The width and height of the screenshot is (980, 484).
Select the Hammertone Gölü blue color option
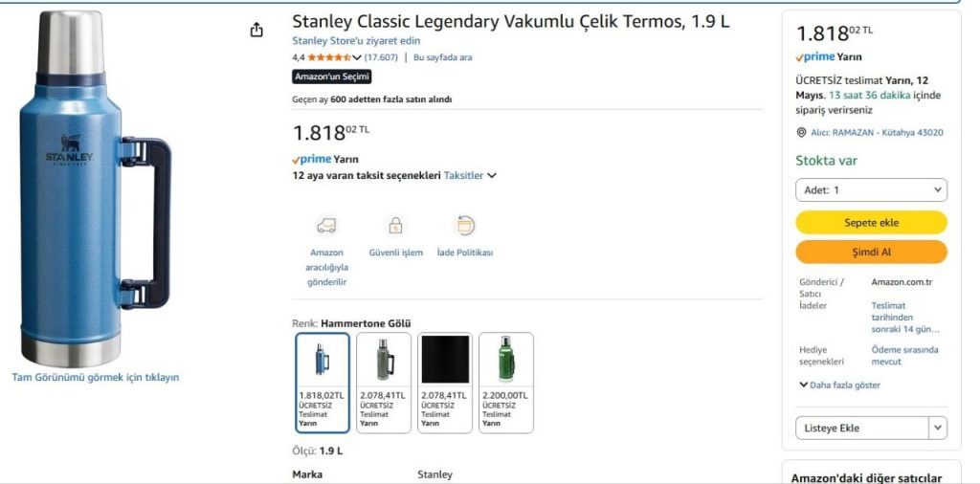(322, 383)
